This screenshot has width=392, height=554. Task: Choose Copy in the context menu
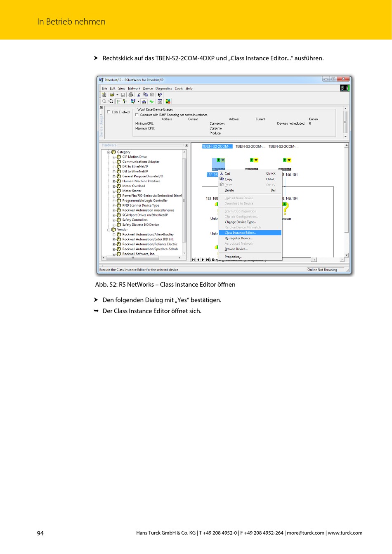pos(250,179)
